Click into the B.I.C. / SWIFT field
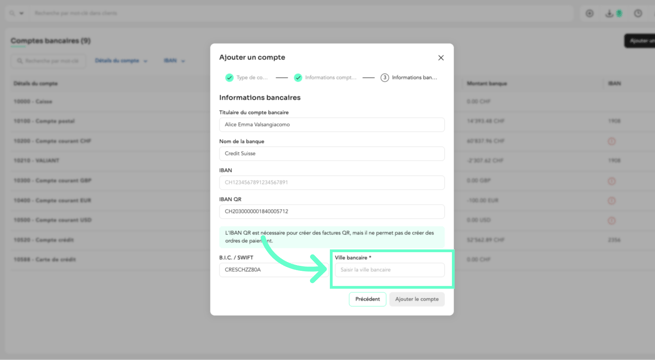Image resolution: width=655 pixels, height=360 pixels. point(274,270)
